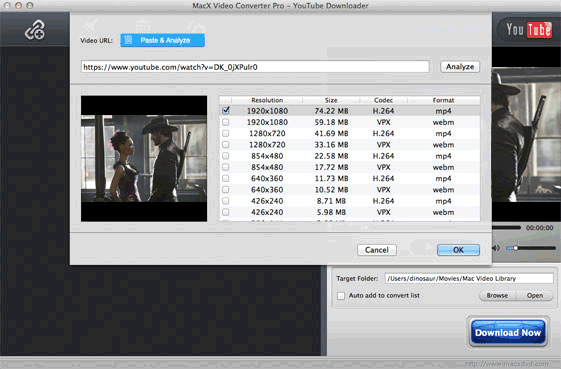Viewport: 561px width, 369px height.
Task: Open the target folder
Action: point(535,296)
